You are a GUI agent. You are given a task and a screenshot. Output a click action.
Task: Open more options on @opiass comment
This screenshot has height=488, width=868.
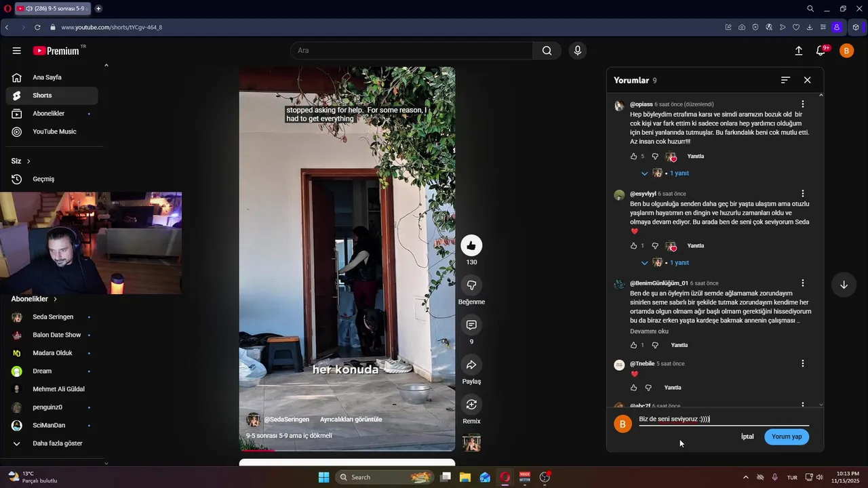pyautogui.click(x=803, y=104)
